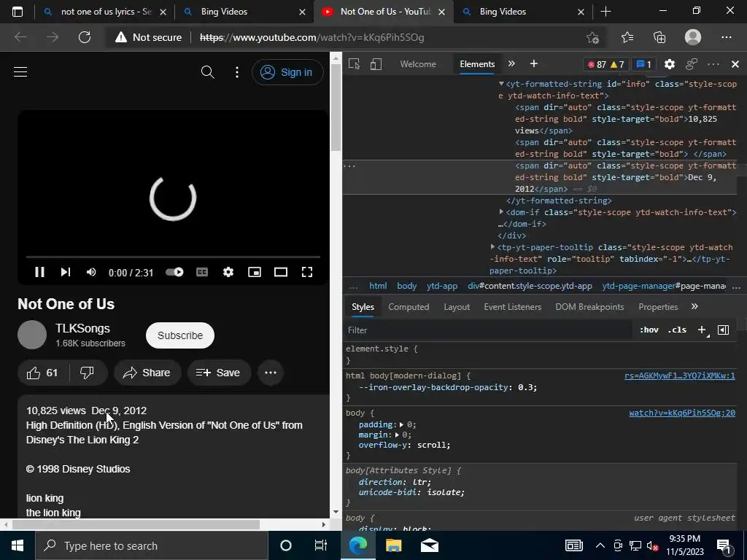Add a new DevTools tool tab
Viewport: 747px width, 560px height.
click(x=533, y=64)
